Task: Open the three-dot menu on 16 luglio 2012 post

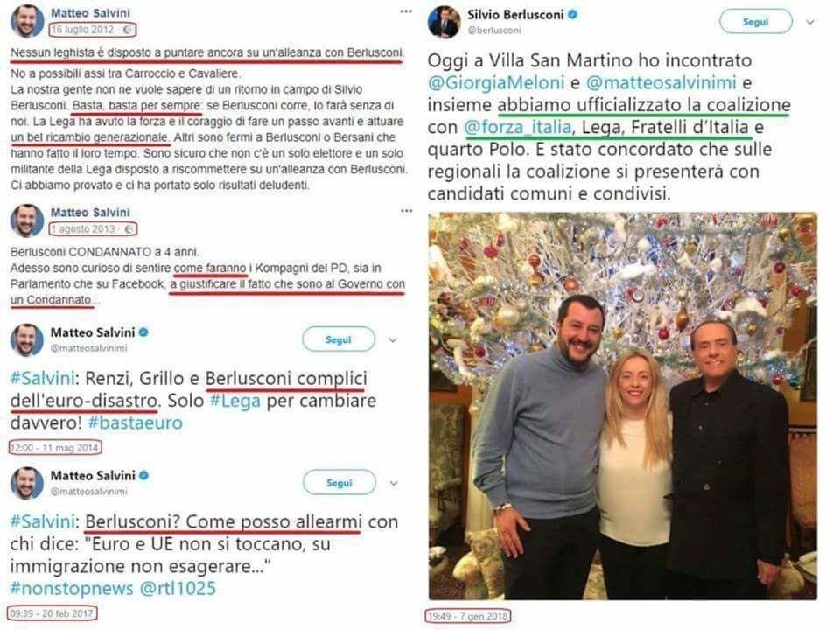Action: click(406, 11)
